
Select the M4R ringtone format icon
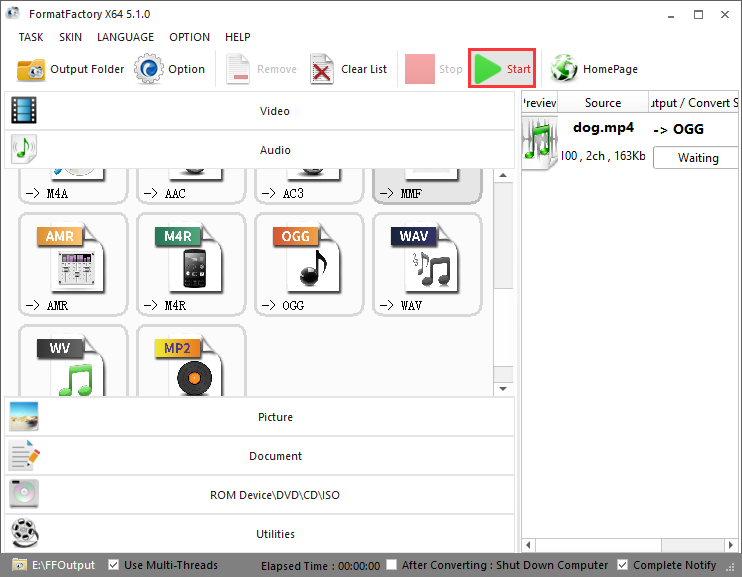[191, 264]
